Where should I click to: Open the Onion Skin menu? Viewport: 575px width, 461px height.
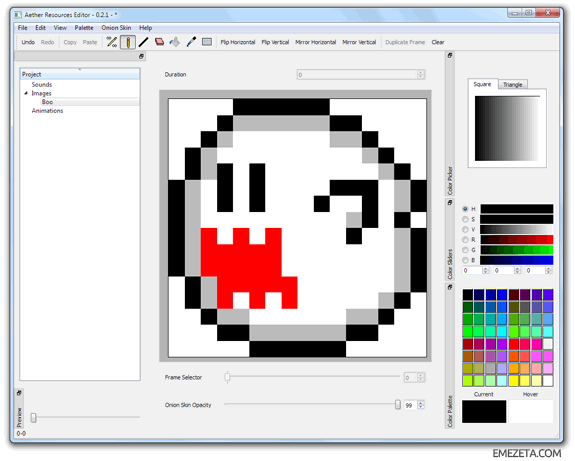[x=116, y=28]
